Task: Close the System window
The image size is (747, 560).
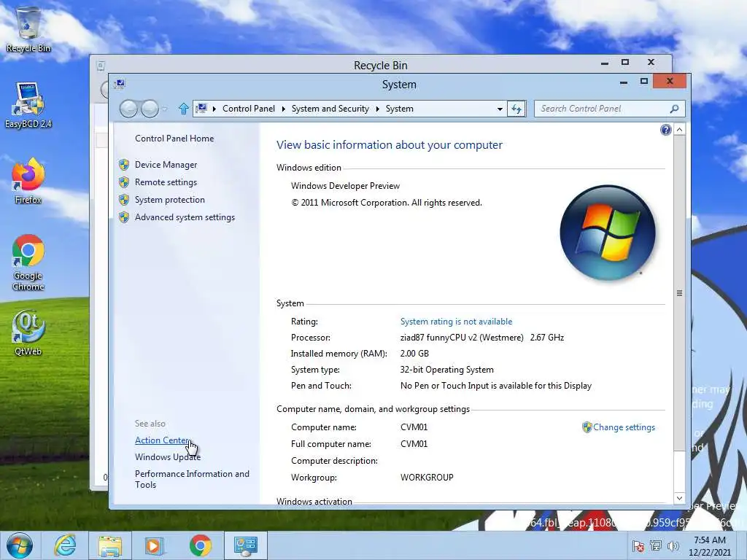Action: tap(670, 82)
